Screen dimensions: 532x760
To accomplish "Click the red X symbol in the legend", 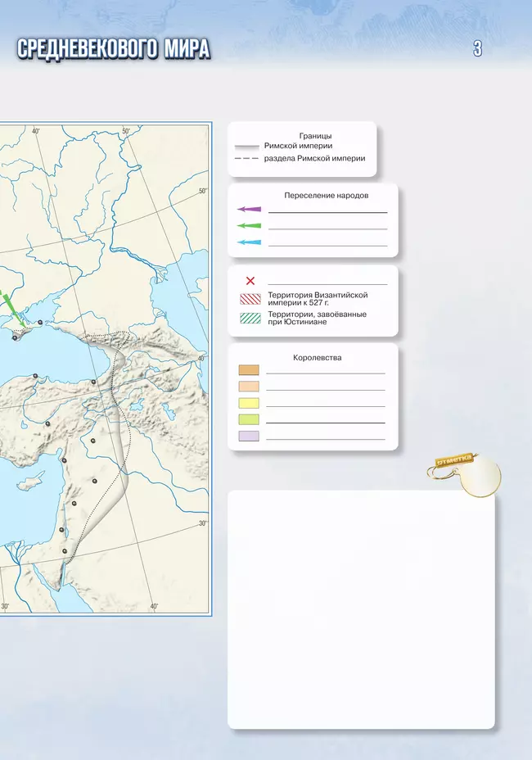I will 250,281.
